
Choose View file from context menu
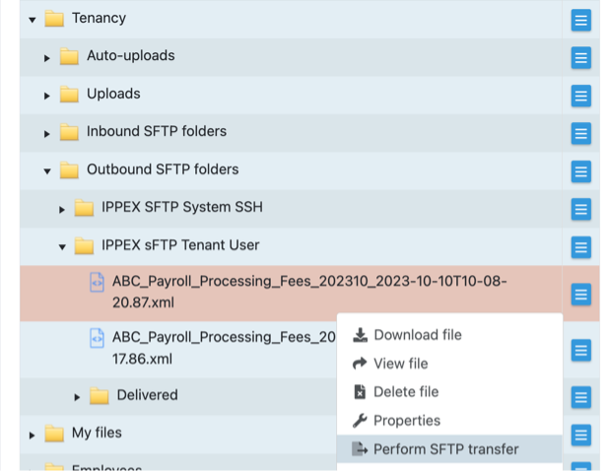coord(400,363)
